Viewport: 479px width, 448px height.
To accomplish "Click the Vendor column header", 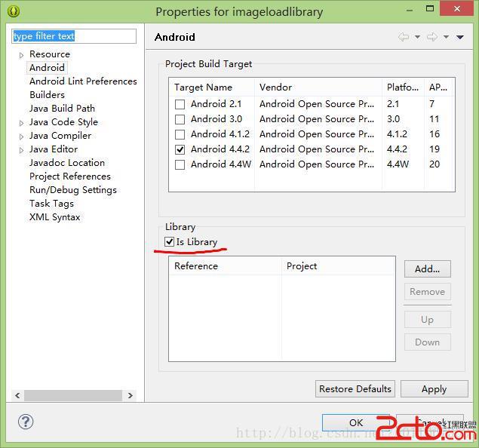I will click(x=318, y=87).
